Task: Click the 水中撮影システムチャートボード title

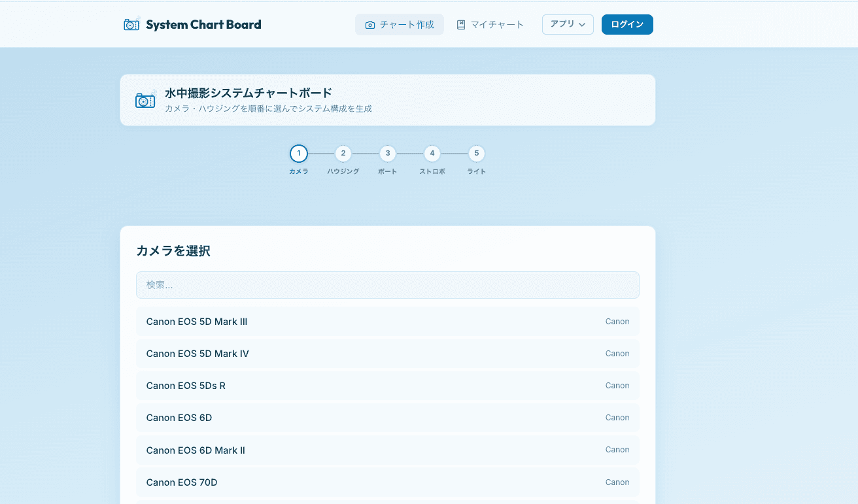Action: [x=249, y=93]
